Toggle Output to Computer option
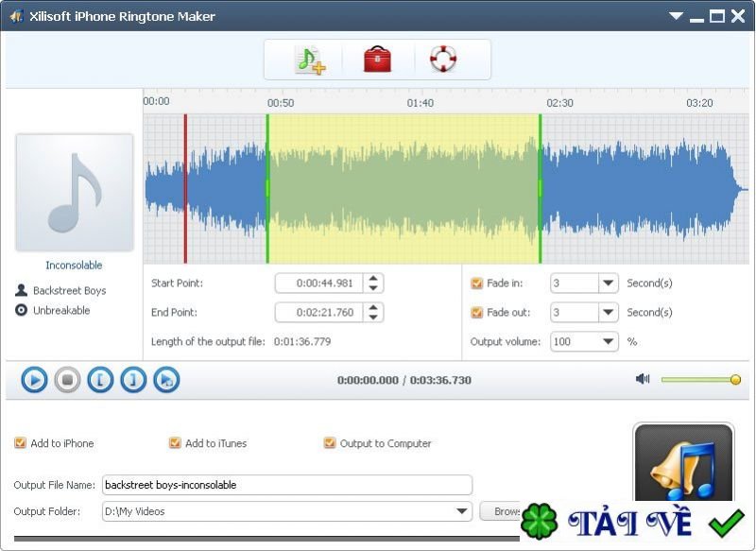This screenshot has width=756, height=551. pos(330,443)
